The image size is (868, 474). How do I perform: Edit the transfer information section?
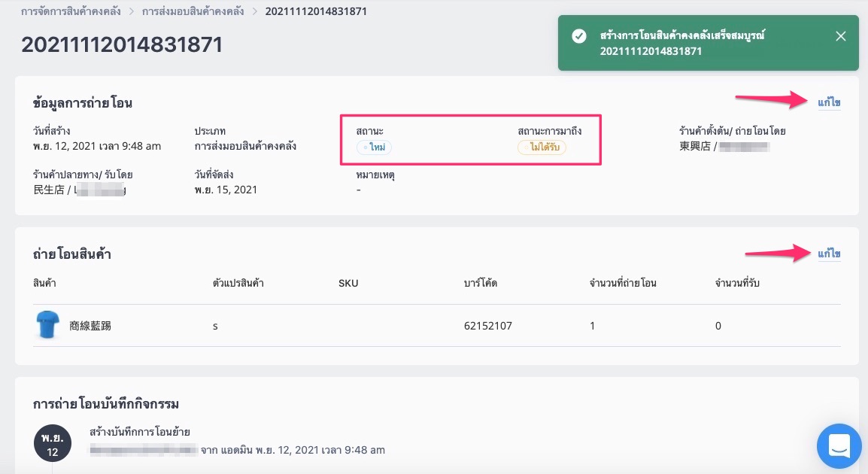829,102
